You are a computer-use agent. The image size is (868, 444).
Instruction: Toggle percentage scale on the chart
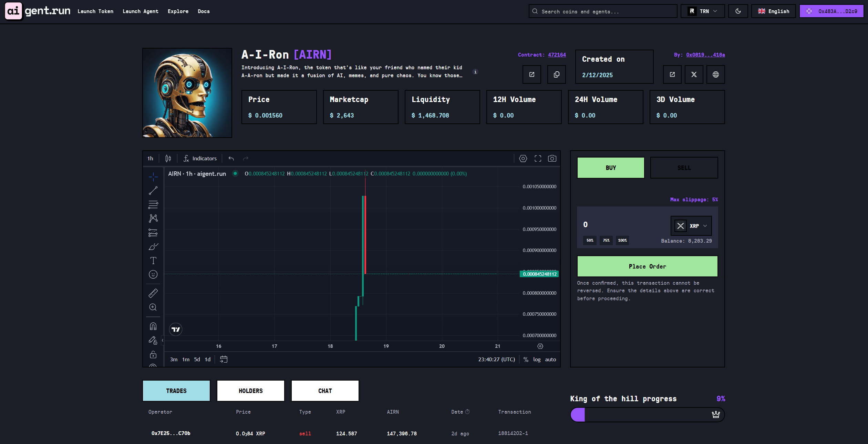(x=526, y=359)
